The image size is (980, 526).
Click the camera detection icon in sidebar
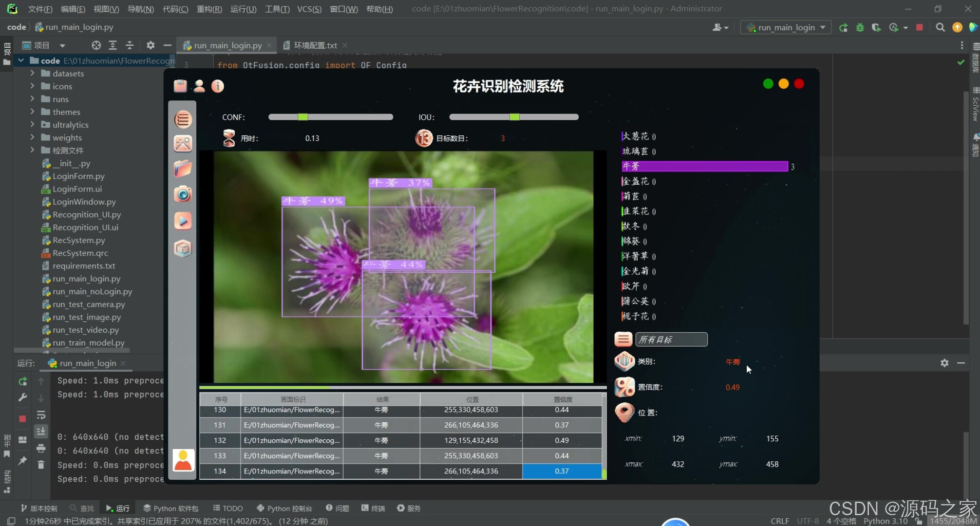click(183, 194)
